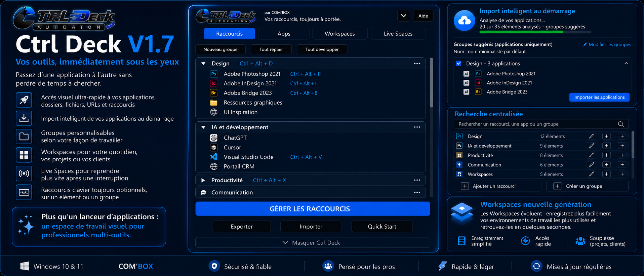Screen dimensions: 644x276
Task: Open the UI Inspiration web shortcut
Action: click(x=240, y=112)
